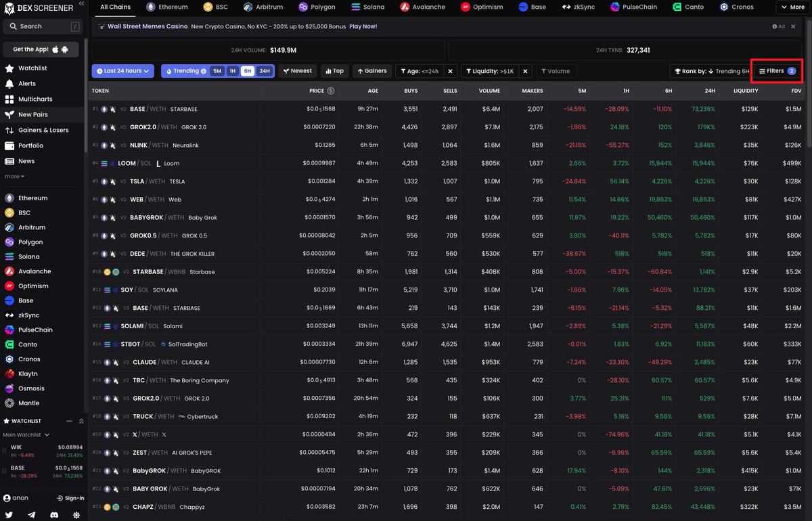Open the Rank by Trending 6H dropdown
The image size is (812, 521).
[710, 71]
